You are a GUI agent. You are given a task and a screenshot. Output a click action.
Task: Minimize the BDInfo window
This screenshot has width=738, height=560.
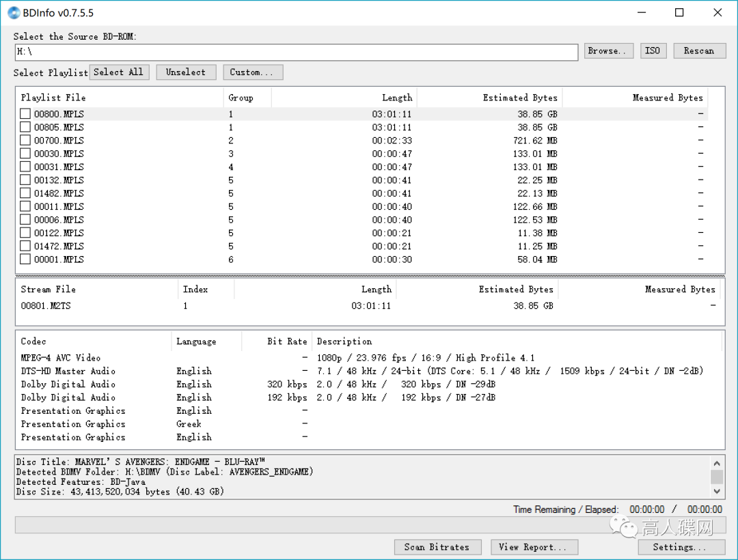tap(642, 13)
